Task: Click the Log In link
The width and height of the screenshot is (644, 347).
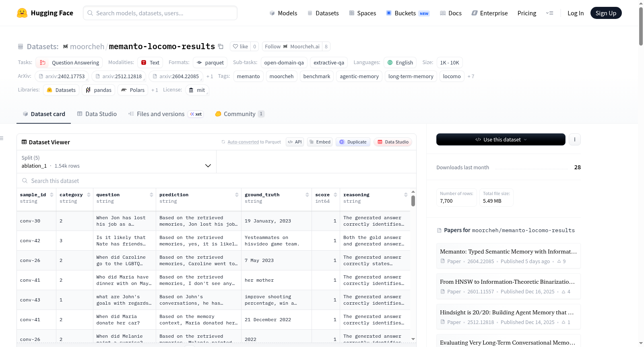Action: click(x=576, y=13)
